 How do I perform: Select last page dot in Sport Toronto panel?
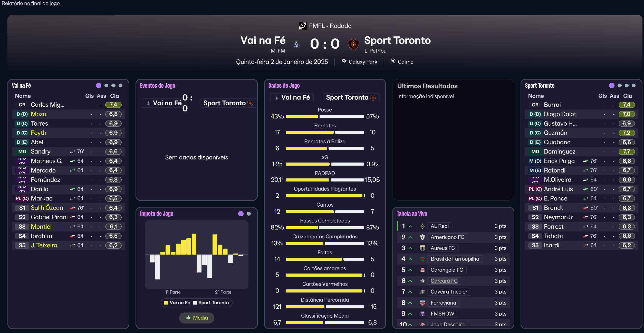[x=634, y=86]
